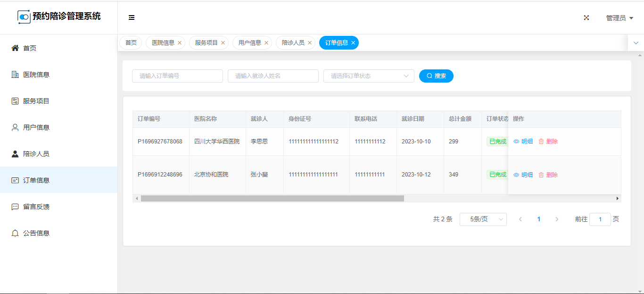Switch to the 服务项目 tab
Image resolution: width=644 pixels, height=294 pixels.
click(206, 43)
